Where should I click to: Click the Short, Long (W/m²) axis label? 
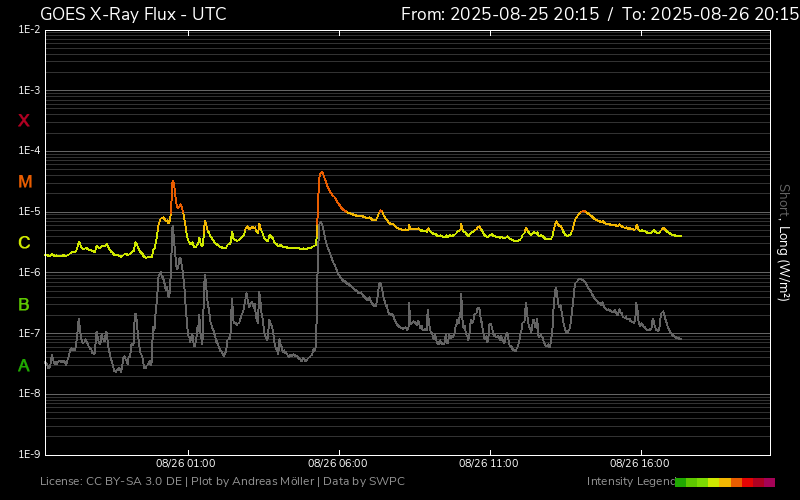pyautogui.click(x=784, y=242)
